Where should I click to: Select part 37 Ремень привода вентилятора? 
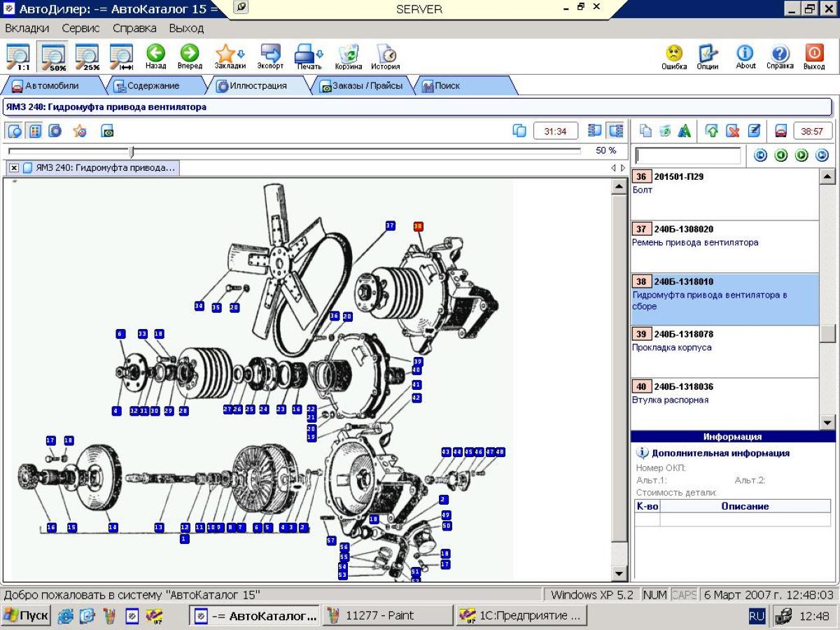click(x=724, y=246)
